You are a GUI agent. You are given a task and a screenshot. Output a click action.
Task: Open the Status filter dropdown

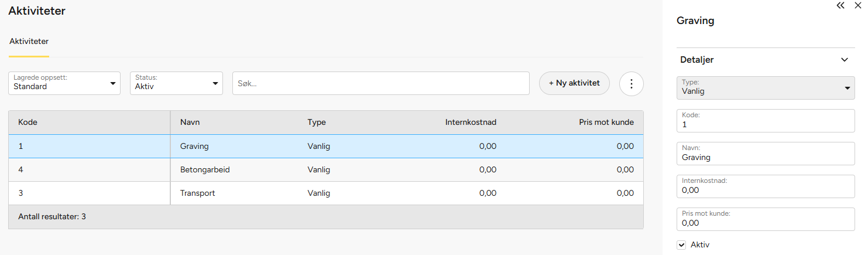click(176, 83)
